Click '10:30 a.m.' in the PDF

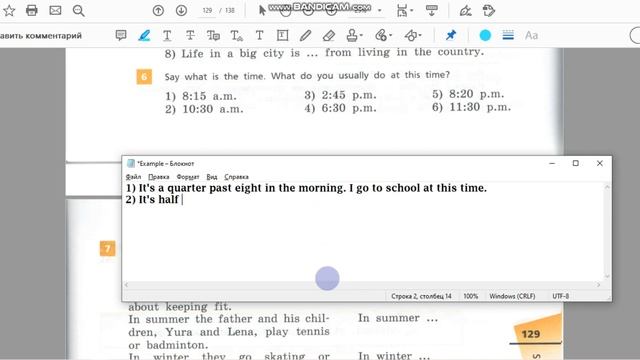213,109
